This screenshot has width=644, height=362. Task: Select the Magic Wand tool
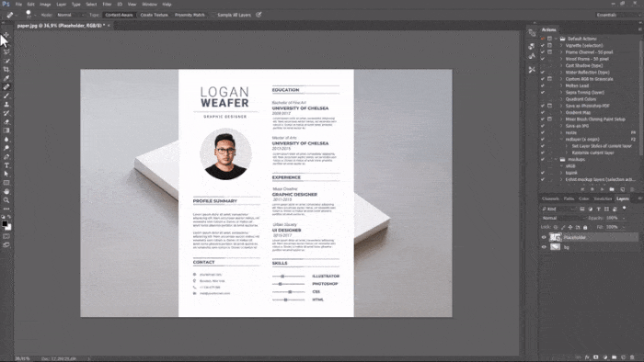coord(6,61)
